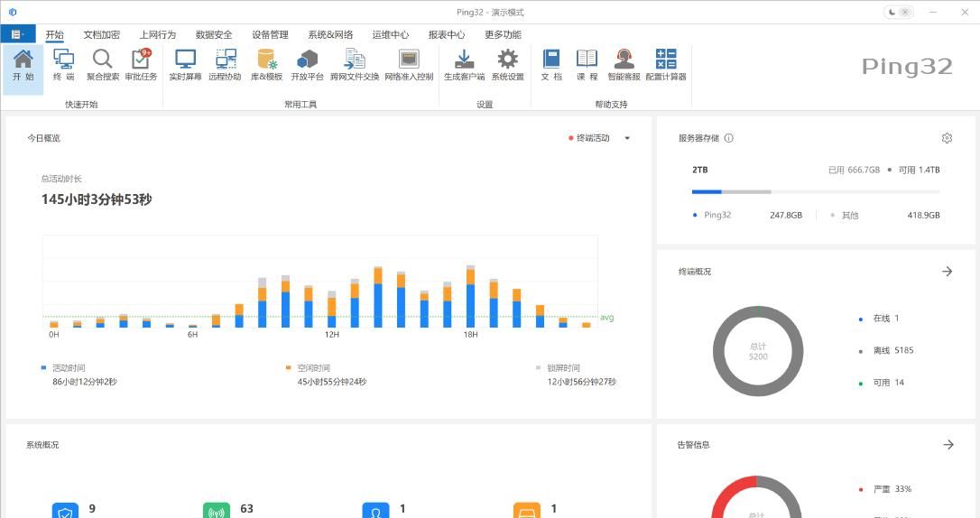Switch to 开始 ribbon tab
The image size is (980, 518).
click(54, 34)
